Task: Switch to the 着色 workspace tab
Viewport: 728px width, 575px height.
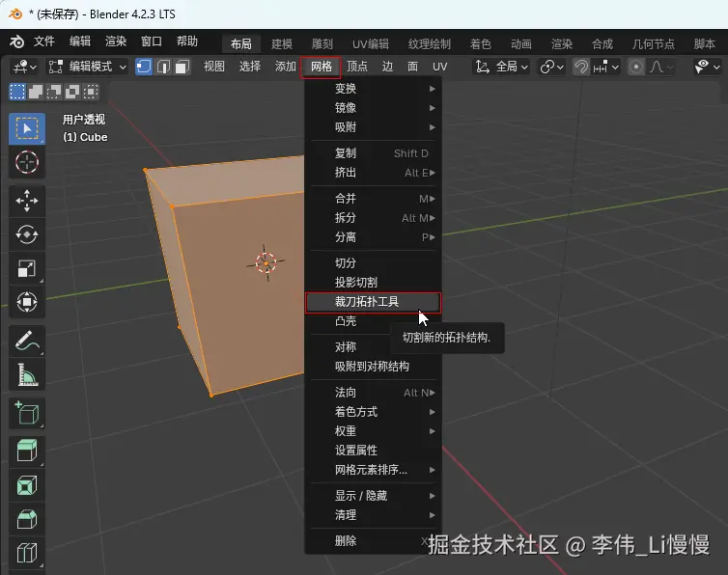Action: tap(481, 44)
